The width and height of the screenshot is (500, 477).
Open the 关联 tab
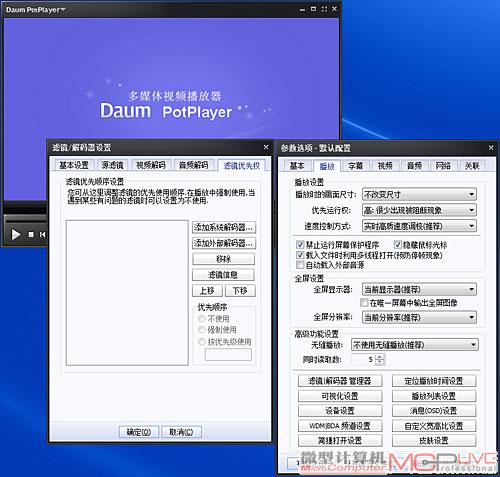point(472,166)
